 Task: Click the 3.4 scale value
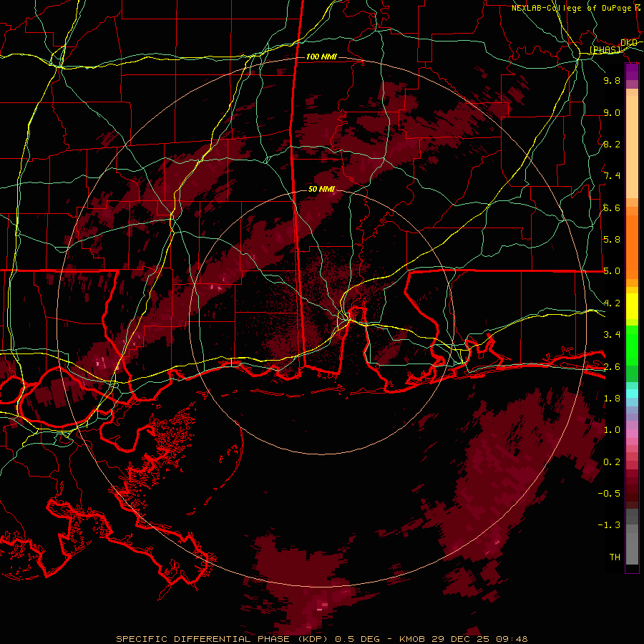[x=612, y=335]
